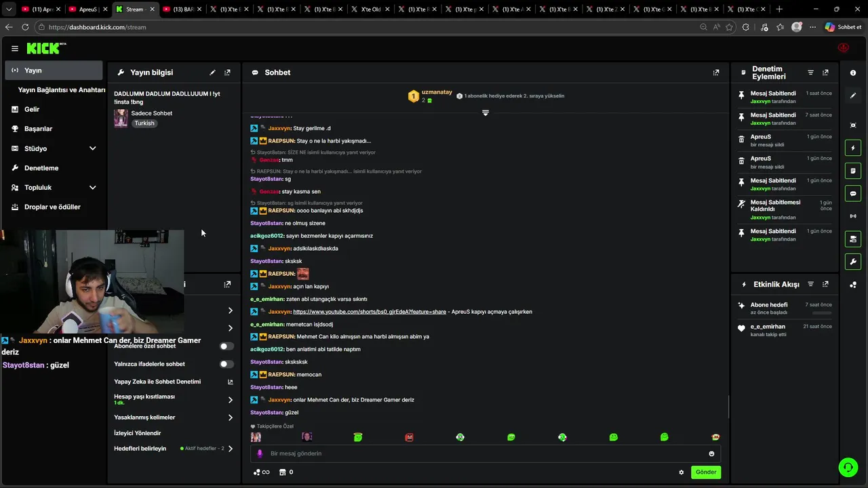Open Hedefleri belirleyin arrow
Screen dimensions: 868x488
click(231, 449)
